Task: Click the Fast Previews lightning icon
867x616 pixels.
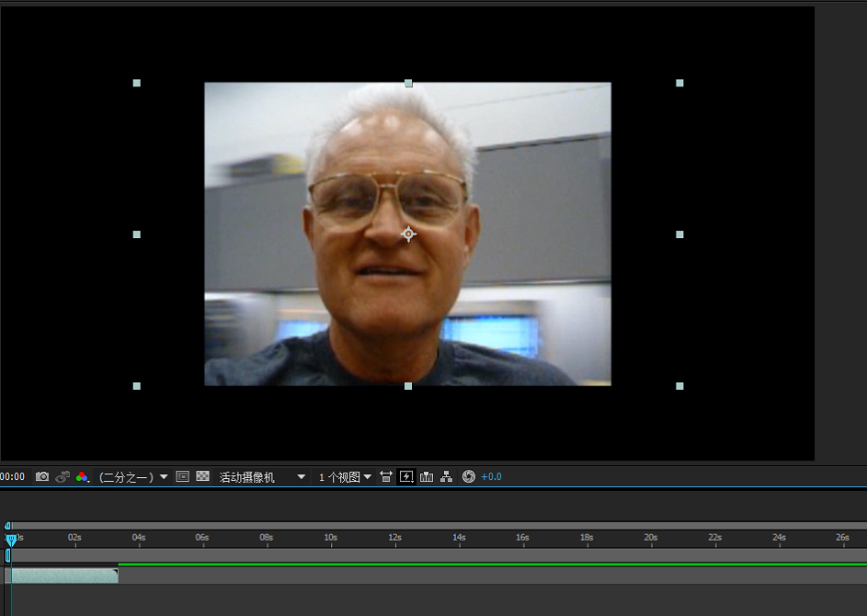Action: pos(406,476)
